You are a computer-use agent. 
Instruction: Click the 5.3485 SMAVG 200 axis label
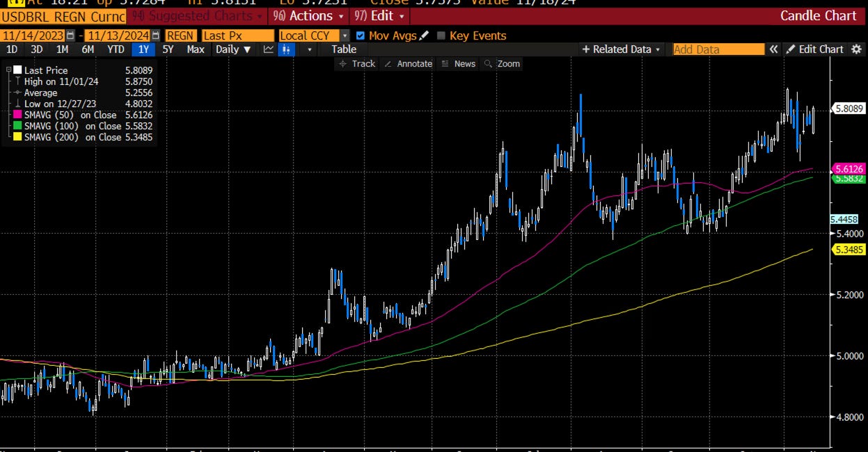pyautogui.click(x=847, y=249)
